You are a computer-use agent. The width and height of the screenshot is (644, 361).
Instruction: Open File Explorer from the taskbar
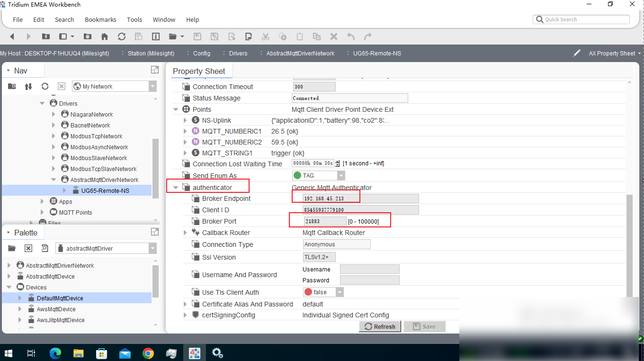pos(79,353)
